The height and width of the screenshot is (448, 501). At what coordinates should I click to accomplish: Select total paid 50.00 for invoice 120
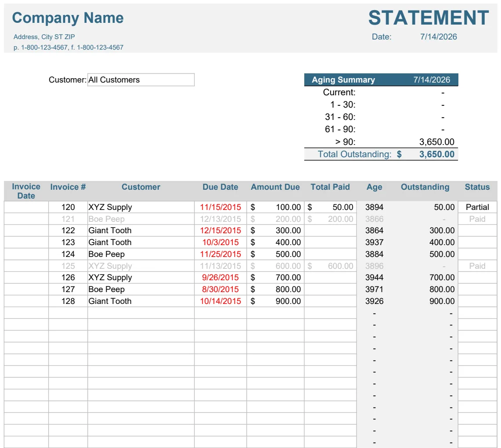tap(330, 207)
